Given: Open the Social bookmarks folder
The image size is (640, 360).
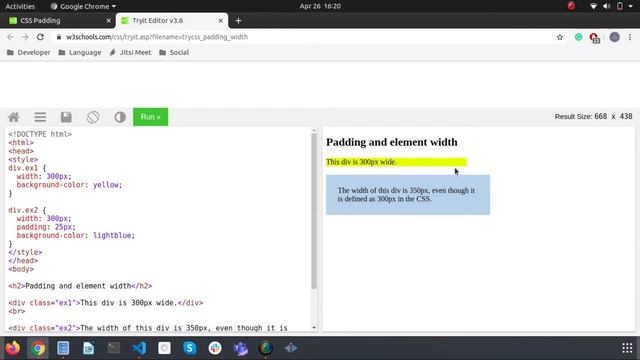Looking at the screenshot, I should click(174, 52).
